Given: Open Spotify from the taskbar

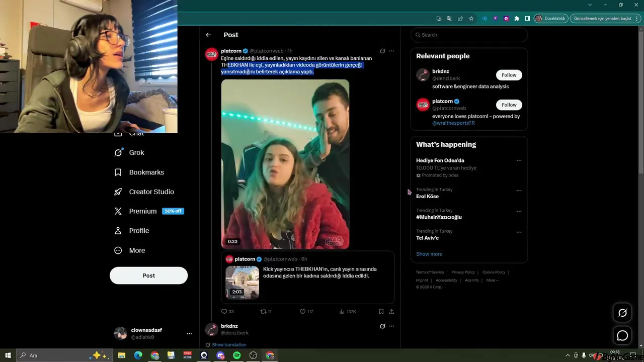Looking at the screenshot, I should (236, 355).
